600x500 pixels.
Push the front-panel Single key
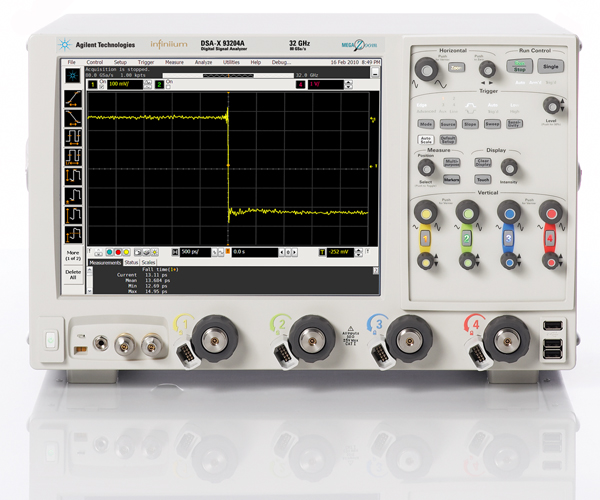[550, 66]
